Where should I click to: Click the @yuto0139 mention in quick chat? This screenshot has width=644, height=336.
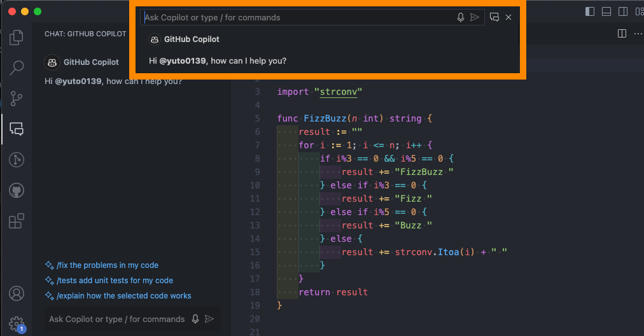coord(183,61)
